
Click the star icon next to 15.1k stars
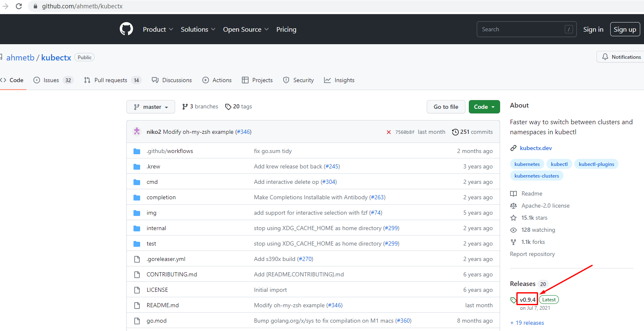point(513,218)
